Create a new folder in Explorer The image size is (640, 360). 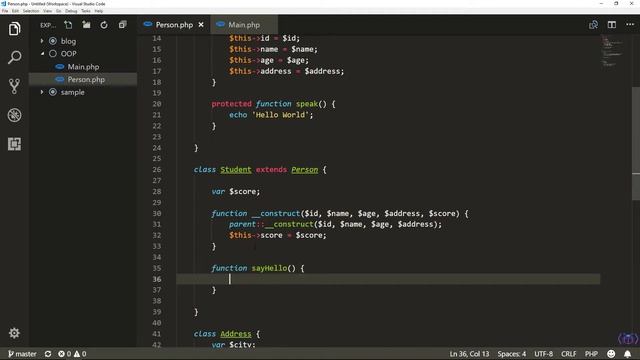(86, 25)
